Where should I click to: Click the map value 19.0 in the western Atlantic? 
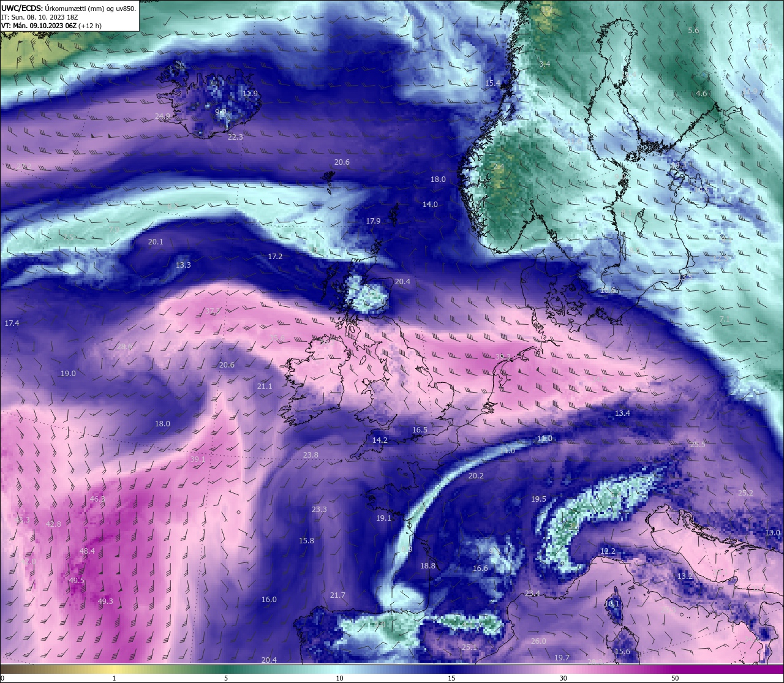(x=68, y=374)
